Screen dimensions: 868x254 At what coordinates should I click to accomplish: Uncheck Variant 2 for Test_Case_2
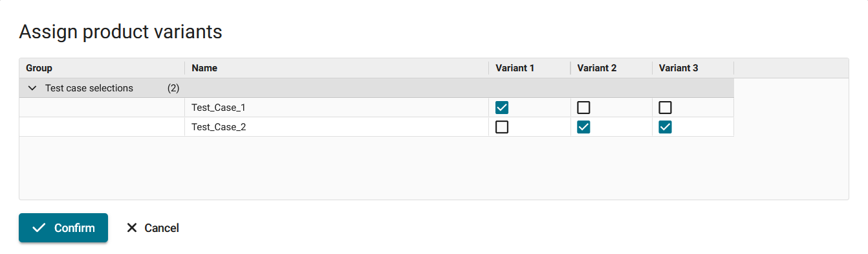(583, 127)
